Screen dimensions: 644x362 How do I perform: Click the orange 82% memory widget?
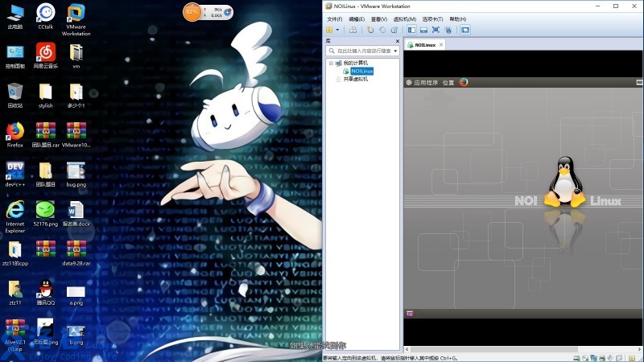[192, 12]
